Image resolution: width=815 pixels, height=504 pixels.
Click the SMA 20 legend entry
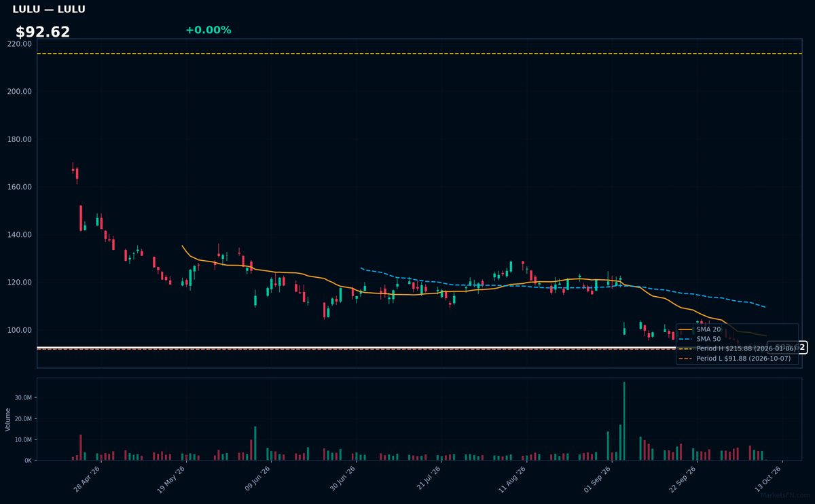(700, 329)
